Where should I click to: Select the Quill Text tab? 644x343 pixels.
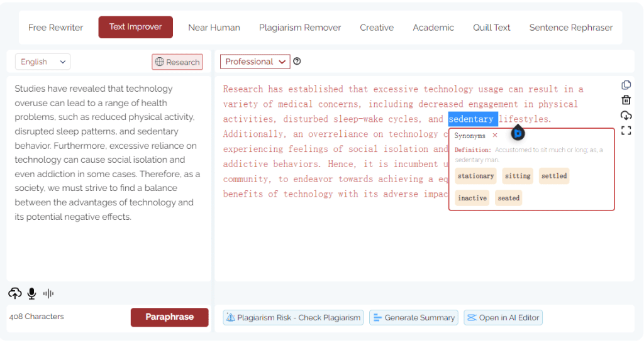click(491, 28)
